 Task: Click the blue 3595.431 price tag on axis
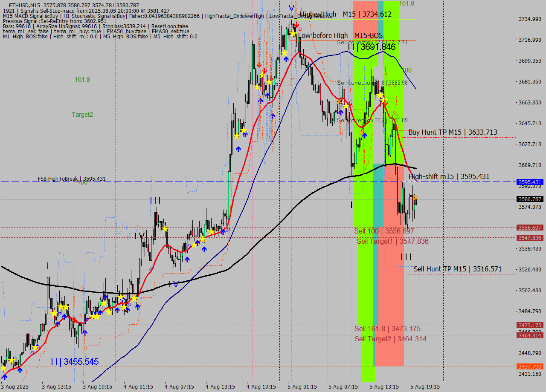pos(529,182)
